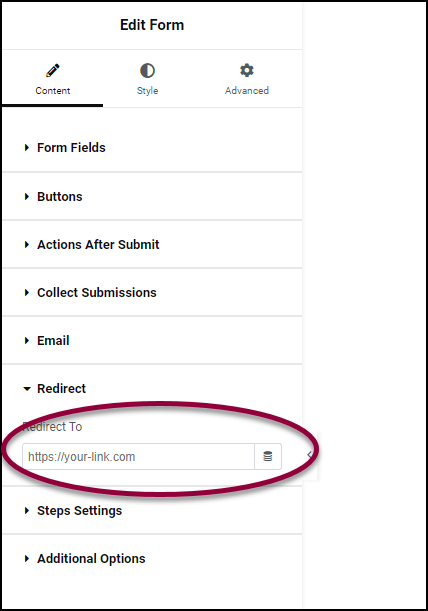Expand the Actions After Submit arrow

pos(27,245)
